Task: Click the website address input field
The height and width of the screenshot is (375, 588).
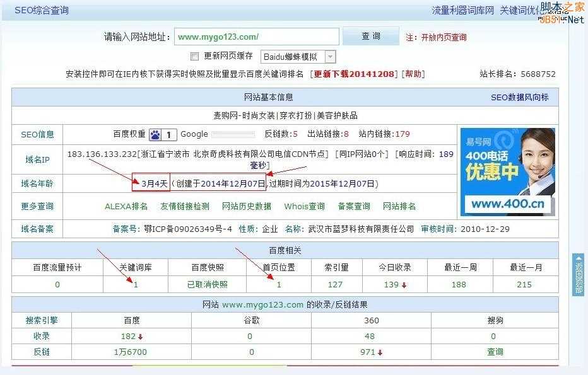Action: tap(257, 36)
